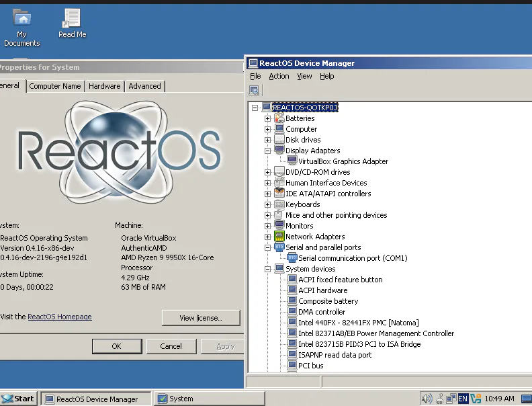The height and width of the screenshot is (406, 532).
Task: Click the View license button
Action: [201, 318]
